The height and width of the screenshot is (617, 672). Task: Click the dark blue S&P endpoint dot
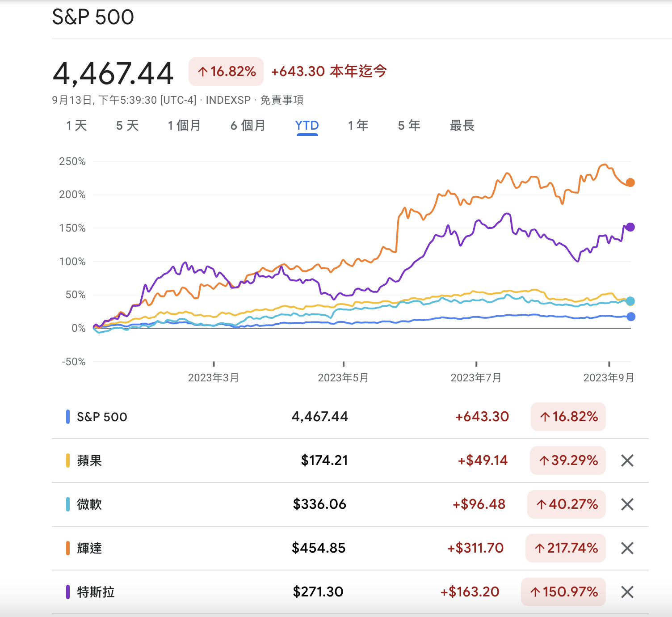point(631,317)
